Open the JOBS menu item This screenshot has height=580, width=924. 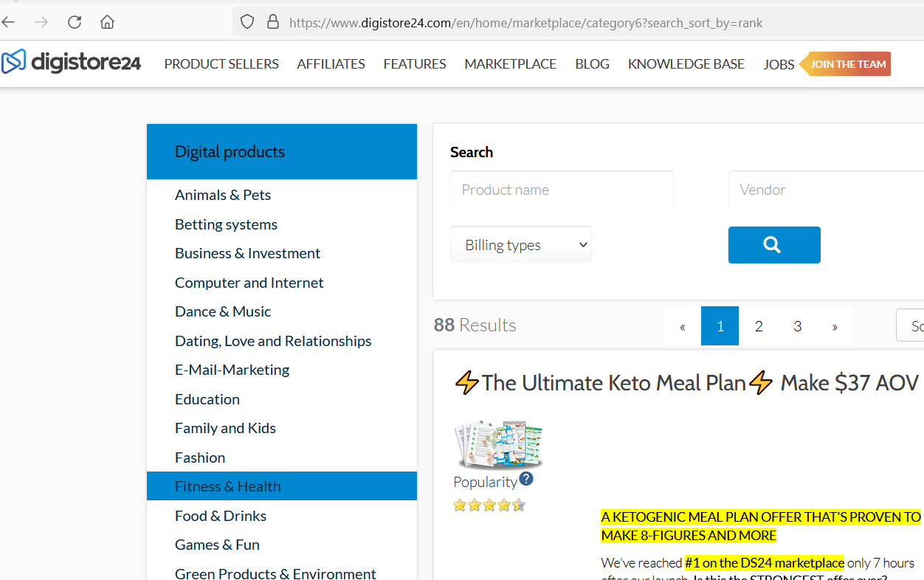[x=779, y=65]
